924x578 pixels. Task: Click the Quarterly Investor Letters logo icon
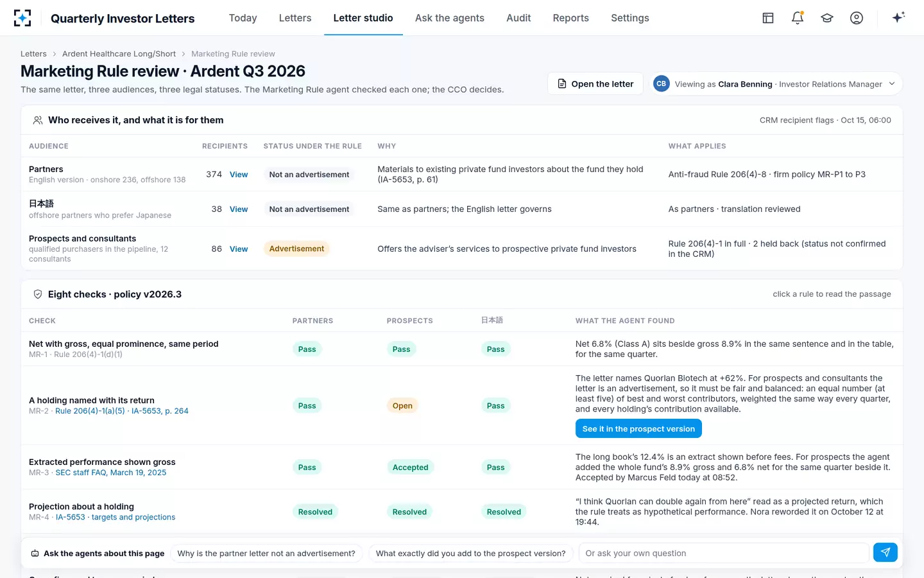[x=22, y=18]
